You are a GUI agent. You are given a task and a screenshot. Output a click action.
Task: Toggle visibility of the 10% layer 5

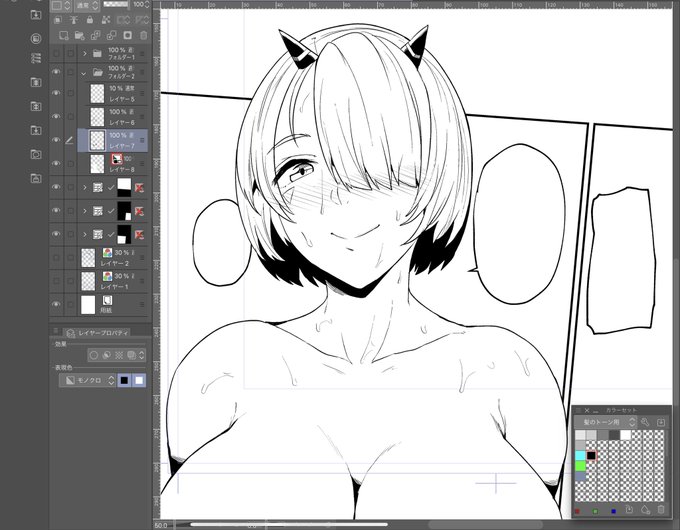click(56, 93)
